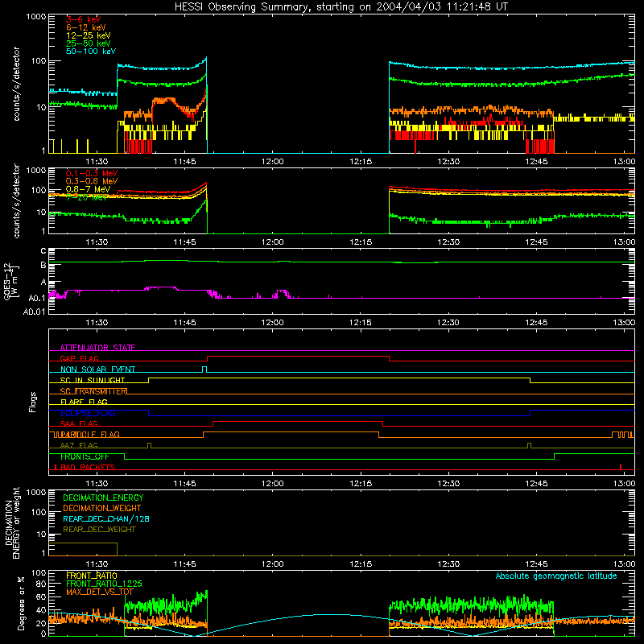Click the 12:45 tick under the decimation plot
The width and height of the screenshot is (644, 644).
536,564
